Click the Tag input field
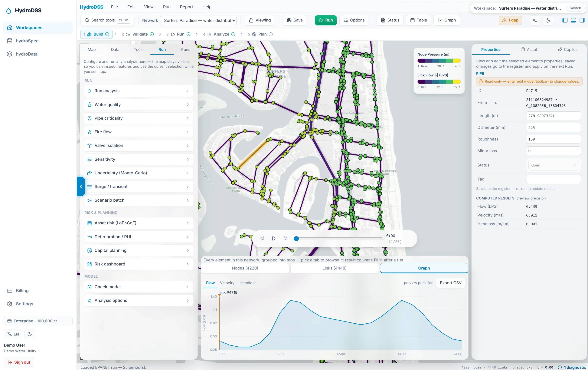The width and height of the screenshot is (588, 370). pos(553,179)
